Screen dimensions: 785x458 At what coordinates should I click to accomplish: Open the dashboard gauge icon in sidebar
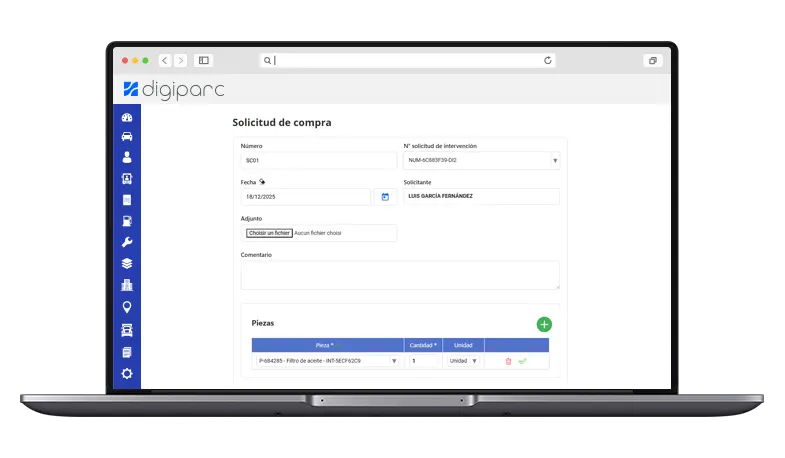click(x=127, y=118)
